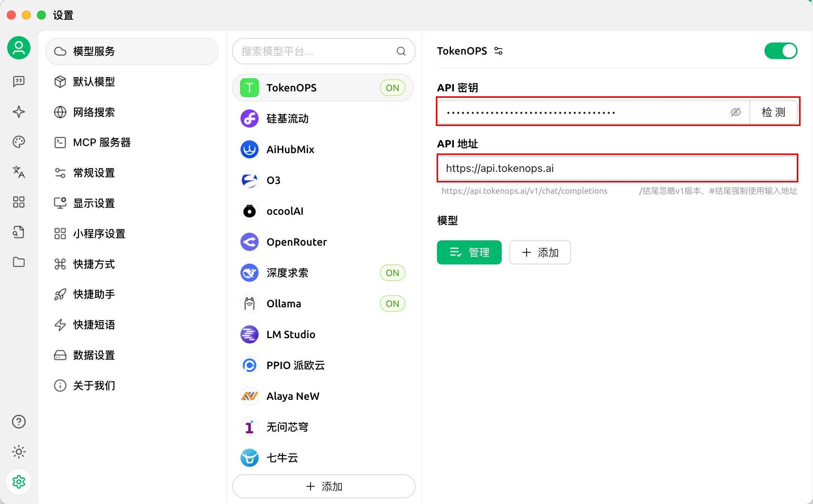Image resolution: width=813 pixels, height=504 pixels.
Task: Reveal API key with eye icon
Action: click(x=735, y=112)
